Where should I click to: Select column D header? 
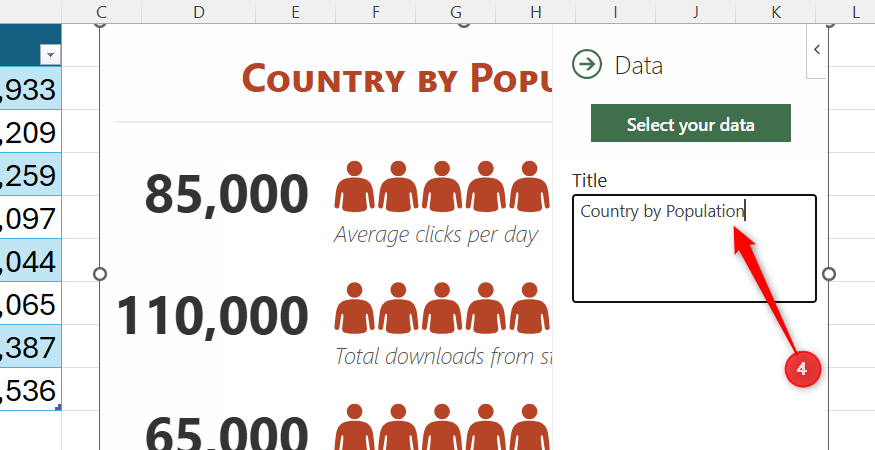point(199,12)
